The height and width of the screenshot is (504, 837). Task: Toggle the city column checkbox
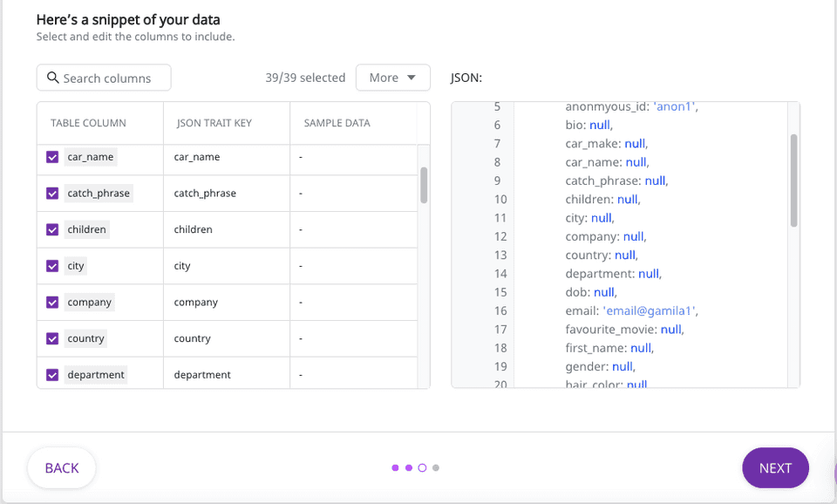(52, 266)
